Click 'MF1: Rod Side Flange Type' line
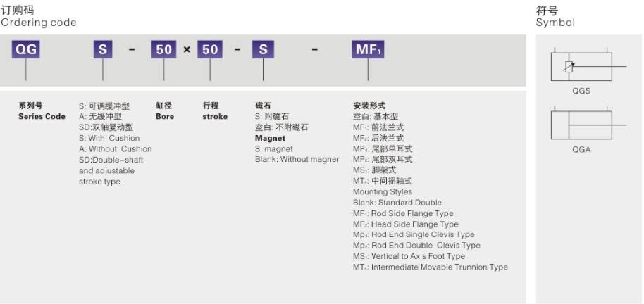 pos(403,213)
